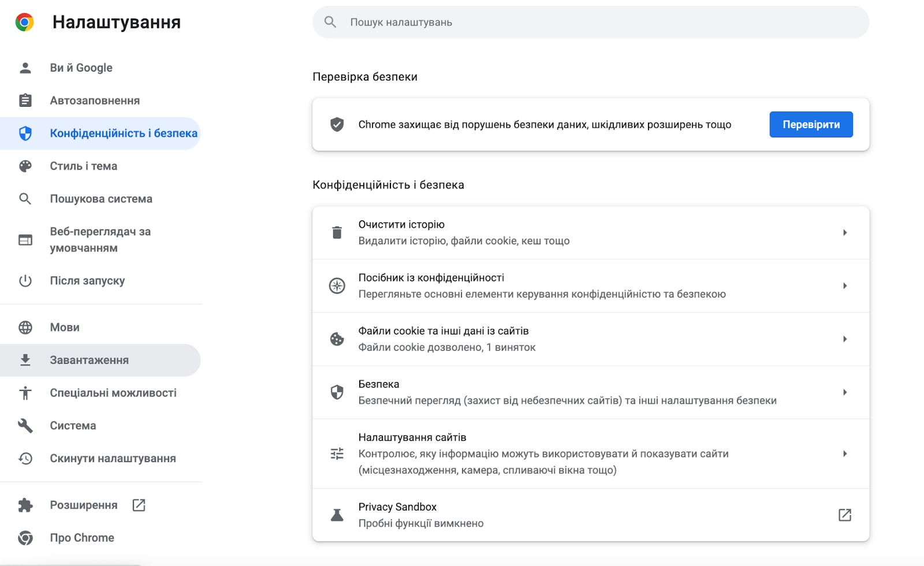Click the trash icon beside Очистити історію
The width and height of the screenshot is (924, 566).
337,233
